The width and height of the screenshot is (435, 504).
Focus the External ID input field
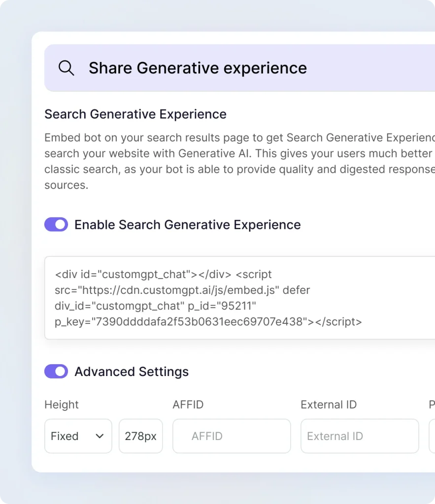click(360, 436)
